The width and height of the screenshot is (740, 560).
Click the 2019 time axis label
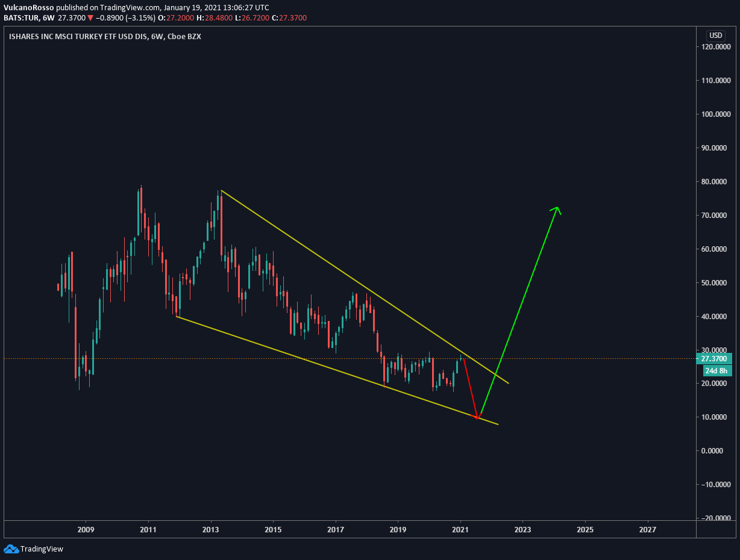coord(398,530)
